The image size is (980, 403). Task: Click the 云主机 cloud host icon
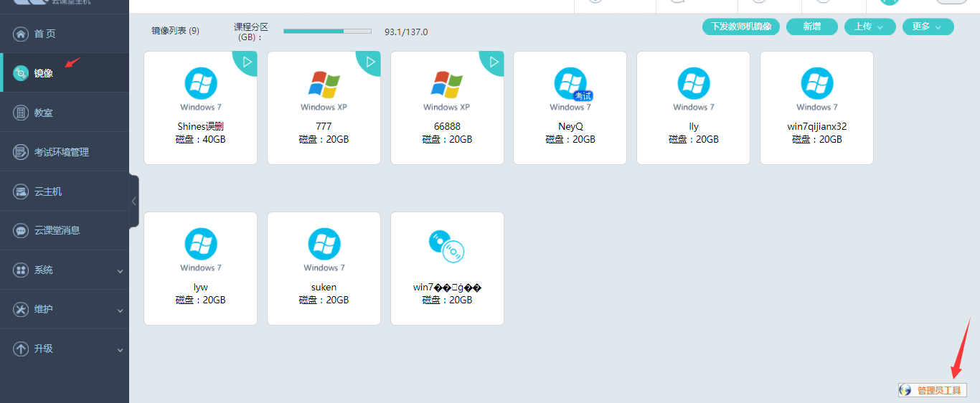click(21, 191)
